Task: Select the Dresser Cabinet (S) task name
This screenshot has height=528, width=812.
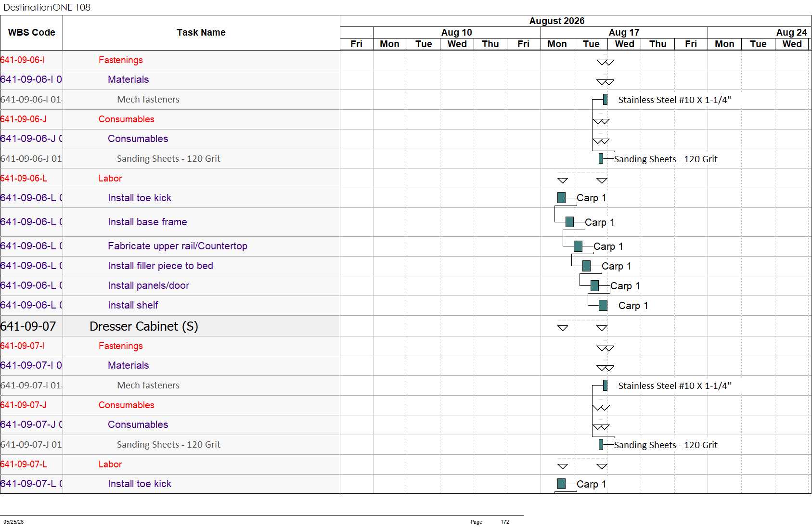Action: [144, 326]
